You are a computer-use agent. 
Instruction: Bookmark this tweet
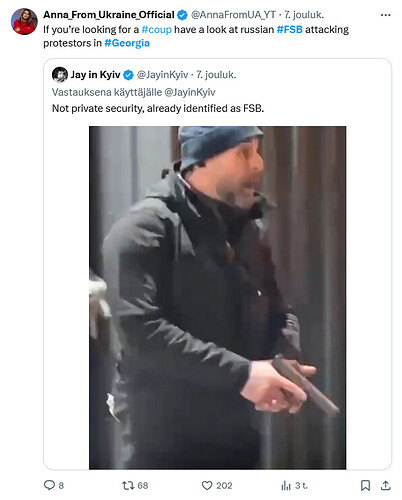point(365,485)
